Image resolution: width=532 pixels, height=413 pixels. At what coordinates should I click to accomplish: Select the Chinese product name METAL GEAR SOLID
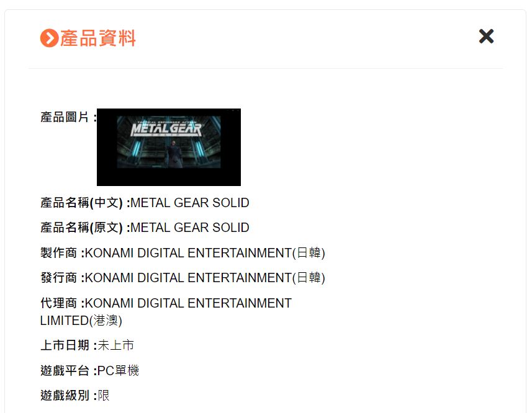pos(190,203)
